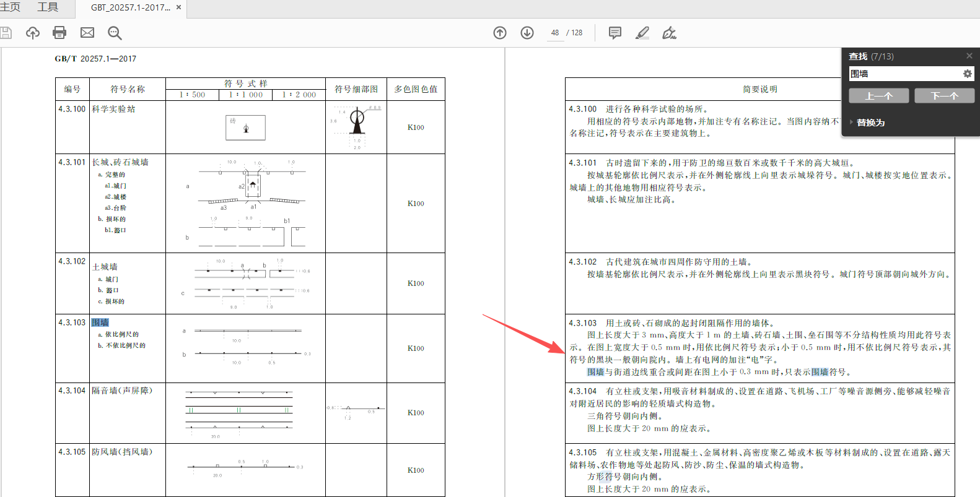Click the 编号 column header
Viewport: 980px width, 497px height.
[72, 89]
